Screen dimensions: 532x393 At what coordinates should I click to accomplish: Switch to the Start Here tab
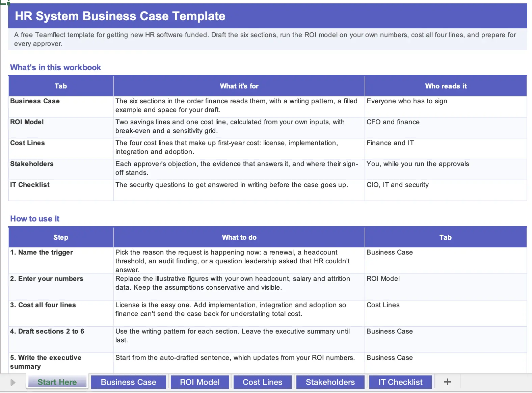57,382
